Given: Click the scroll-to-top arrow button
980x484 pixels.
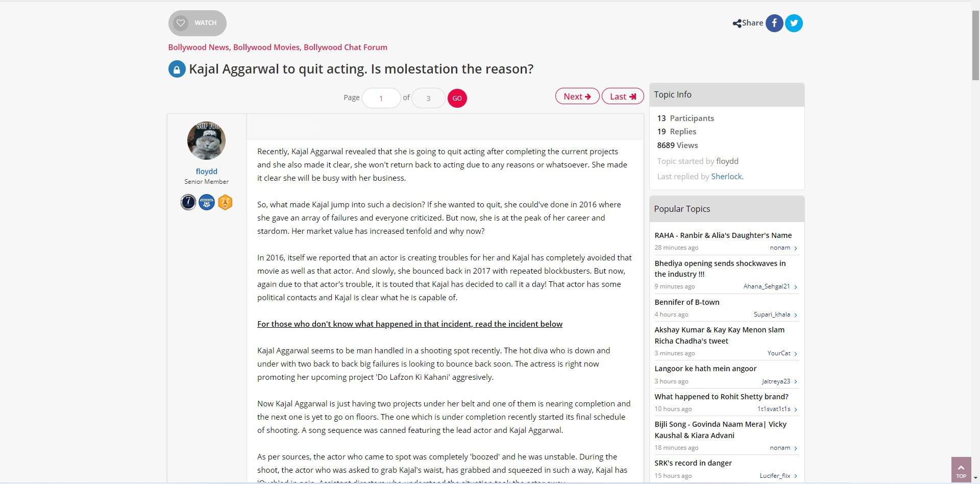Looking at the screenshot, I should pyautogui.click(x=961, y=470).
